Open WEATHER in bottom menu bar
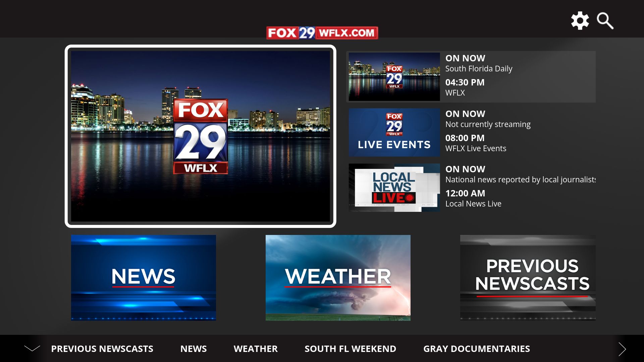The width and height of the screenshot is (644, 362). pyautogui.click(x=256, y=349)
